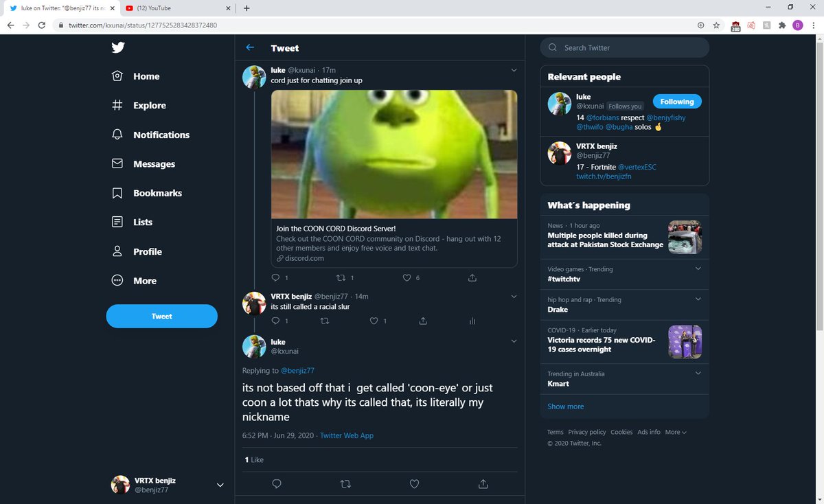Retweet luke's coon-eye reply tweet
This screenshot has height=504, width=824.
[x=345, y=483]
